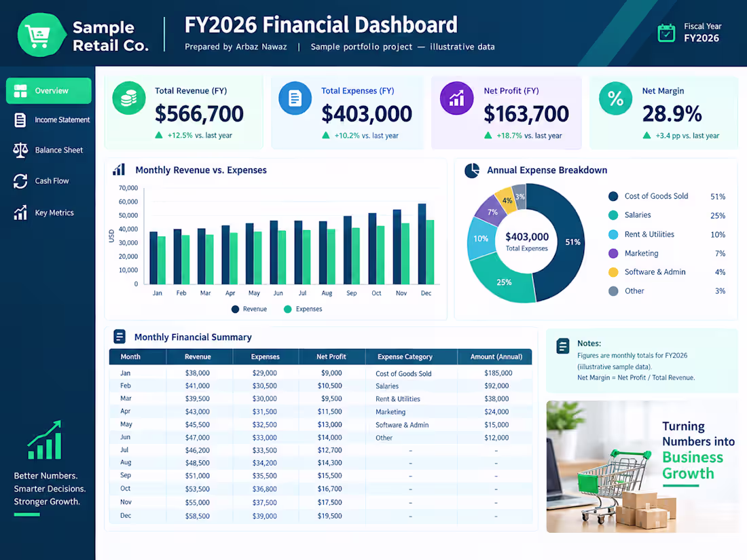
Task: Click Salaries legend color dot
Action: pyautogui.click(x=613, y=215)
